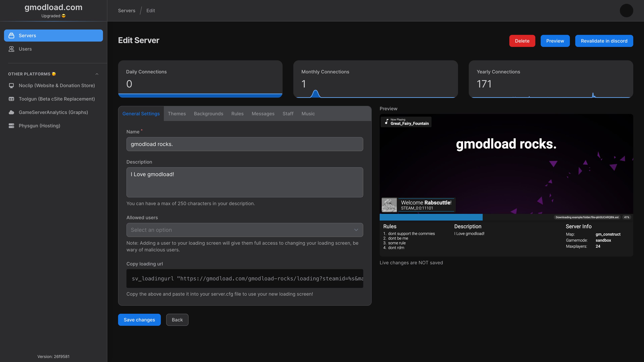Click the Servers sidebar icon
This screenshot has width=644, height=362.
[12, 36]
